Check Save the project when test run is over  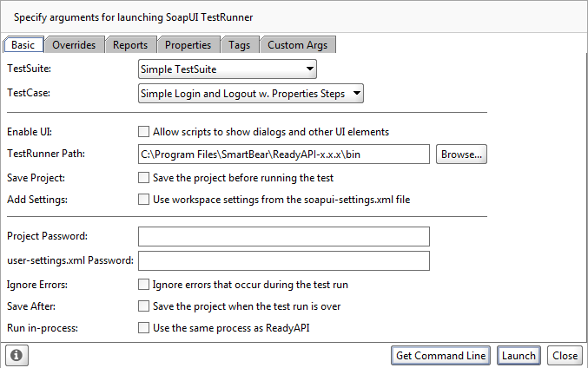click(143, 306)
